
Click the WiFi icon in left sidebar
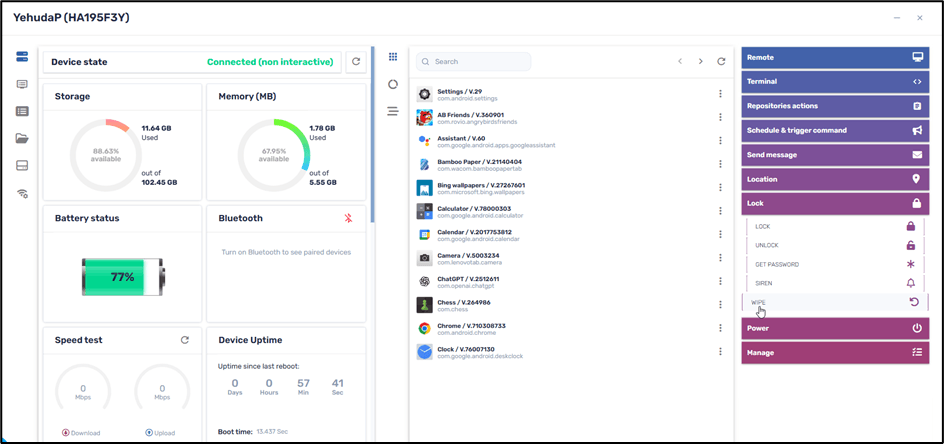(22, 194)
